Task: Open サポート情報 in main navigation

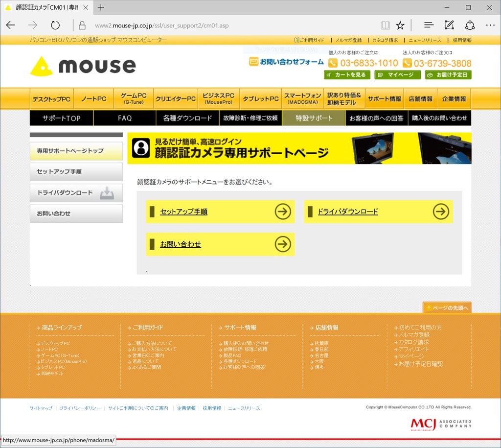Action: pyautogui.click(x=385, y=99)
